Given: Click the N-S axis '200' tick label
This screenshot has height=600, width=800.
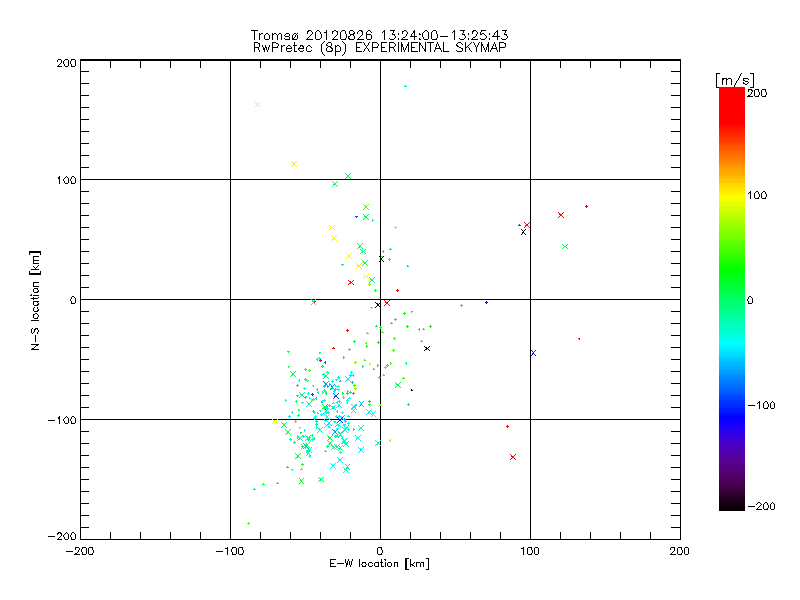Looking at the screenshot, I should 66,63.
